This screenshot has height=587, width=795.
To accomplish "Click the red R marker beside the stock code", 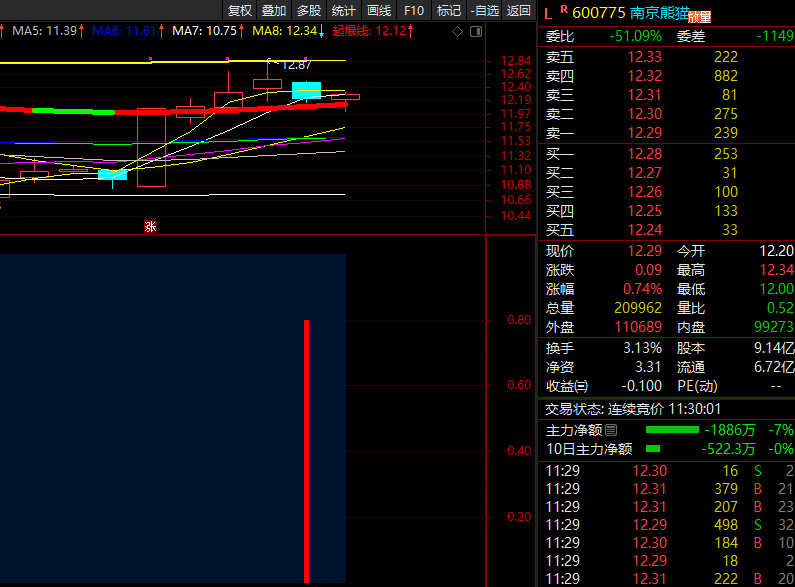I will [x=564, y=10].
